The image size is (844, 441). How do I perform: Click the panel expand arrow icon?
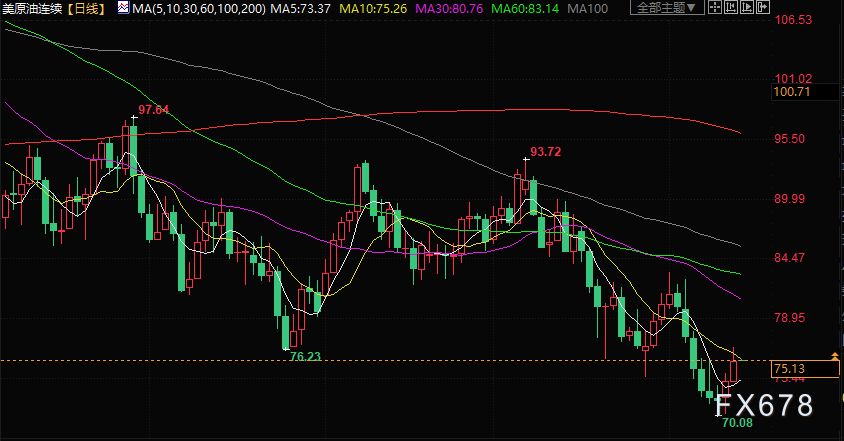click(763, 7)
